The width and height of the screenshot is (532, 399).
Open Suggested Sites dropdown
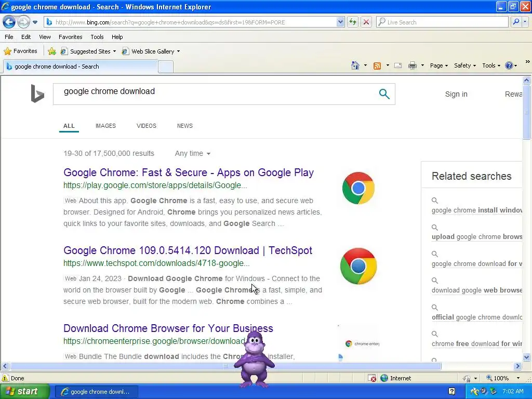tap(88, 51)
